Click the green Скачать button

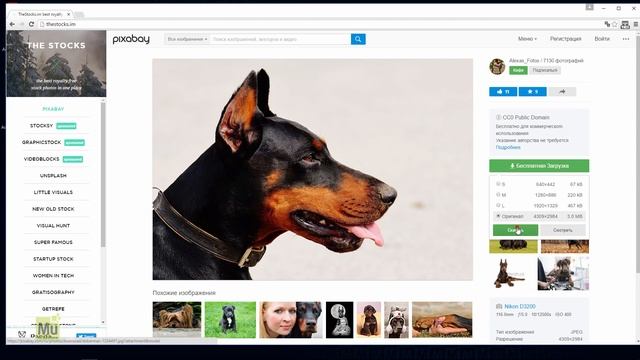tap(515, 230)
